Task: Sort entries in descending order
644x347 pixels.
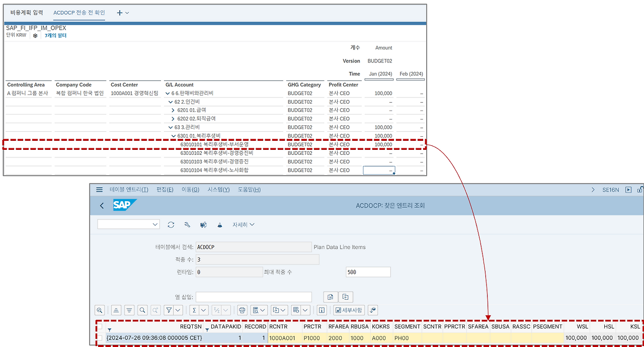Action: 129,310
